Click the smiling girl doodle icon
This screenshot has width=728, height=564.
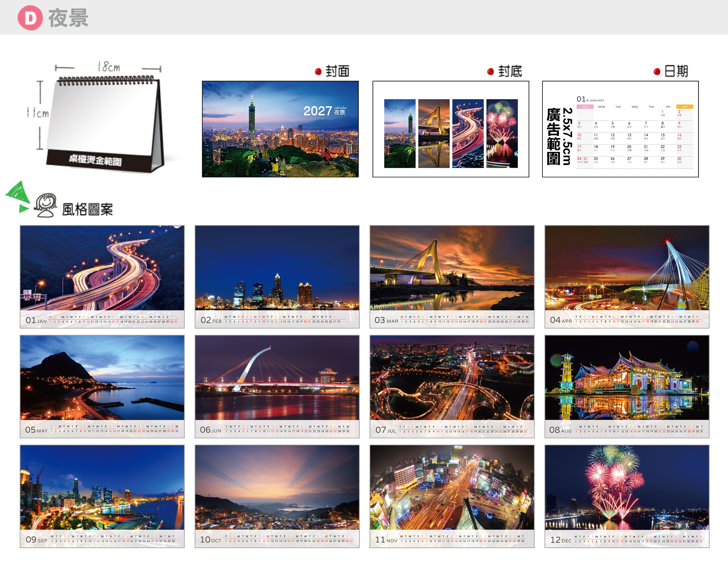[x=46, y=205]
